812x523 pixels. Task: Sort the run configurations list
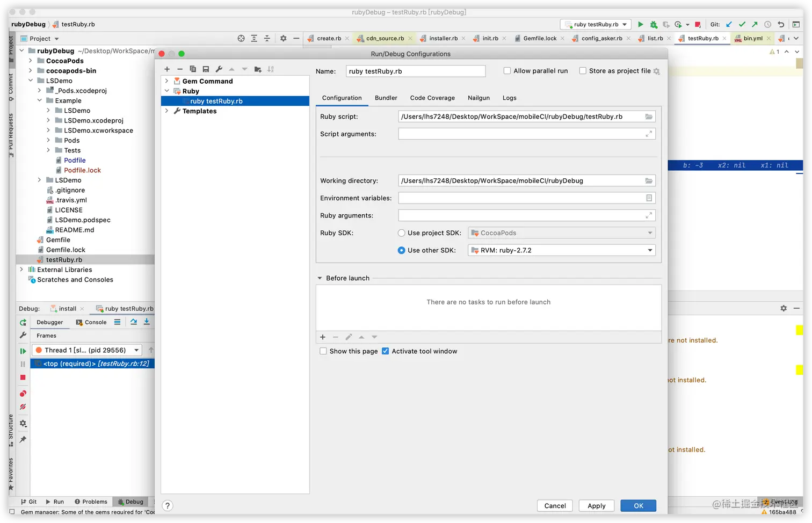coord(271,69)
